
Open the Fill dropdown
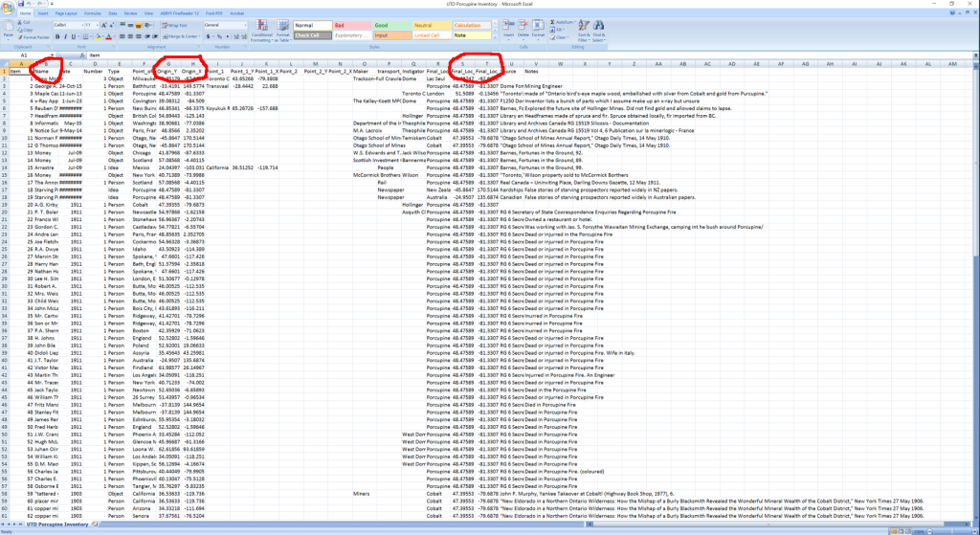[x=558, y=30]
